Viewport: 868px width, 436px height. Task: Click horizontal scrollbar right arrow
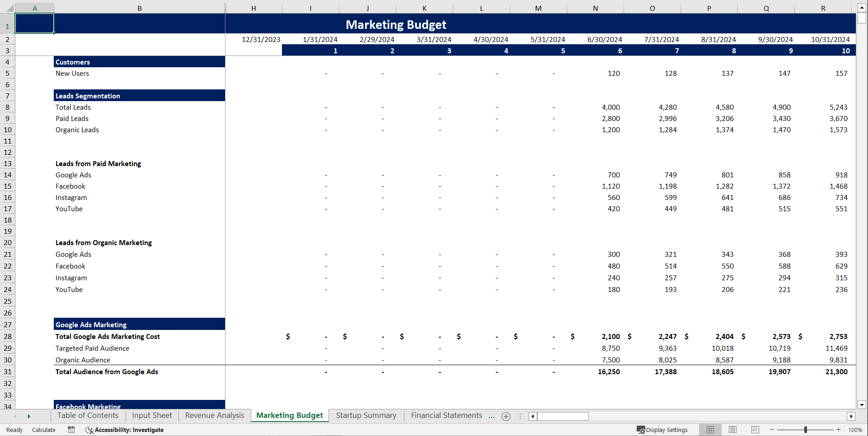851,416
